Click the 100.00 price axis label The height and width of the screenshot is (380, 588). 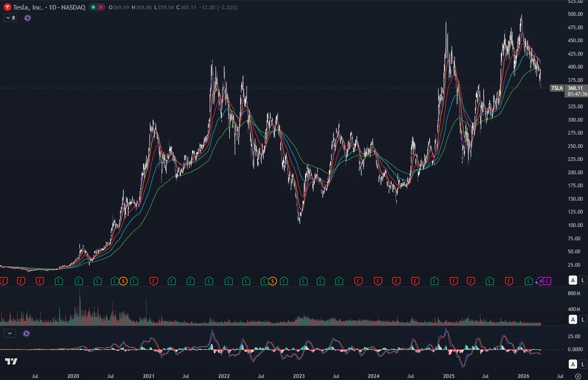[x=575, y=225]
